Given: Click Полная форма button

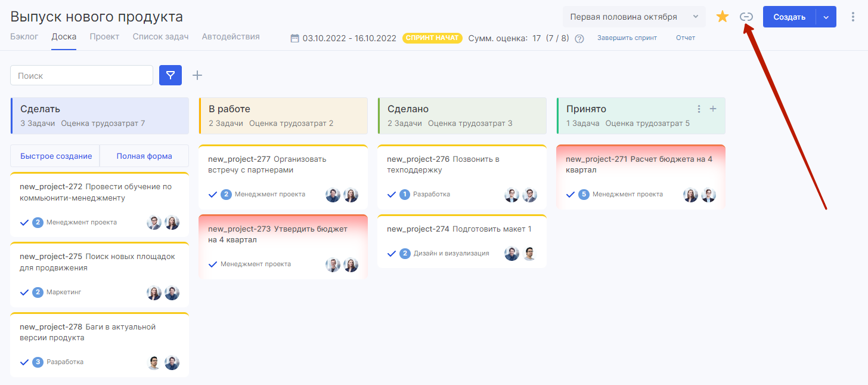Looking at the screenshot, I should 144,156.
